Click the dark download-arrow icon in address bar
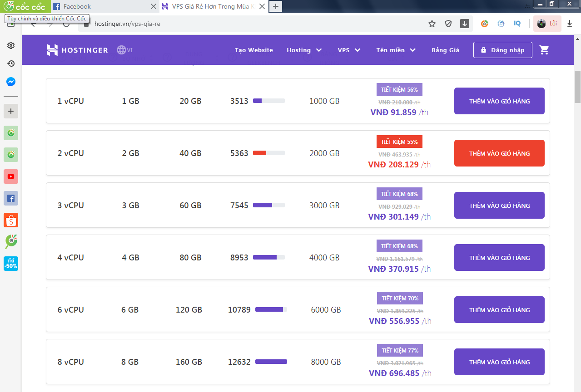Image resolution: width=581 pixels, height=392 pixels. click(x=464, y=24)
